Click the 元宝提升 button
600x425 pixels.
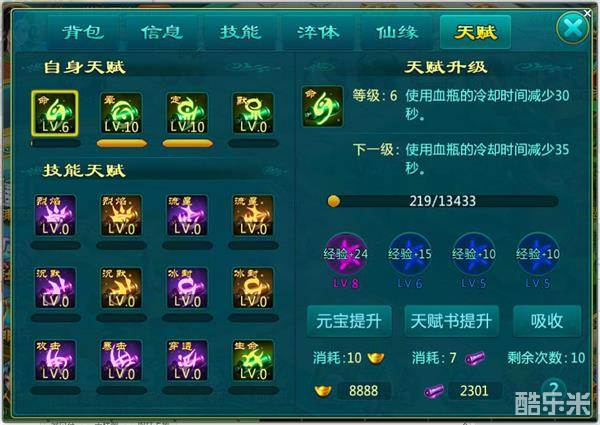[349, 321]
